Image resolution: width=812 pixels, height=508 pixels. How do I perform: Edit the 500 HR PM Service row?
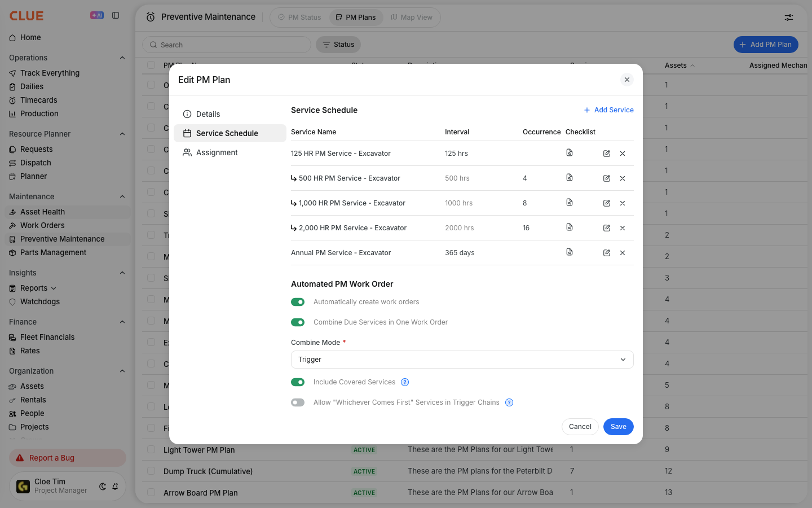click(607, 178)
